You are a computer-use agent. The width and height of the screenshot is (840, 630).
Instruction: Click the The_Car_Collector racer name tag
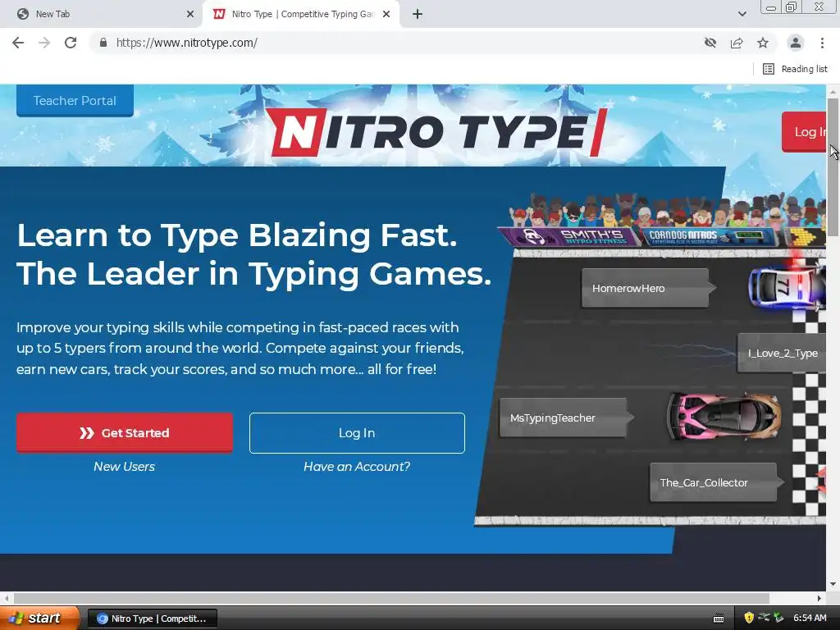[x=716, y=482]
